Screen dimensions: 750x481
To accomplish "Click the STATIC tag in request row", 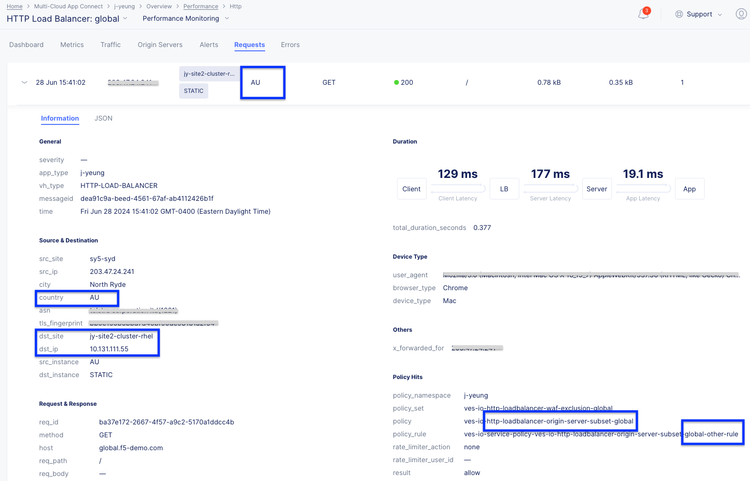I will [x=194, y=91].
